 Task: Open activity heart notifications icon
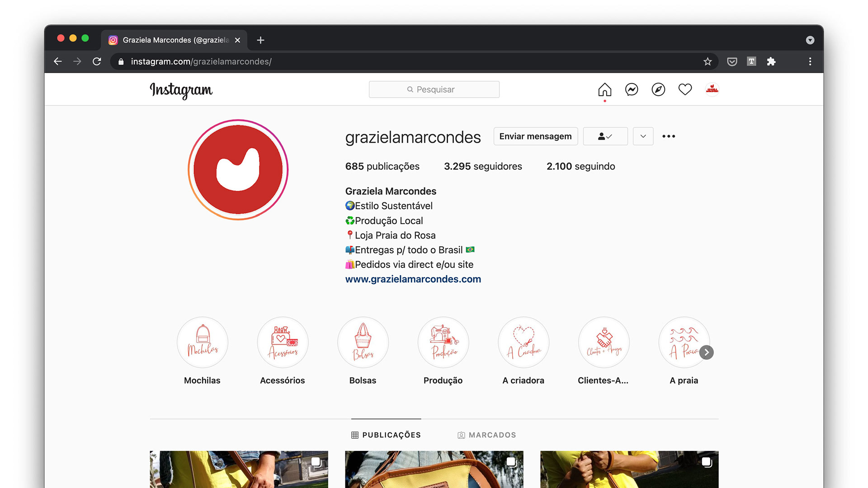pos(685,89)
